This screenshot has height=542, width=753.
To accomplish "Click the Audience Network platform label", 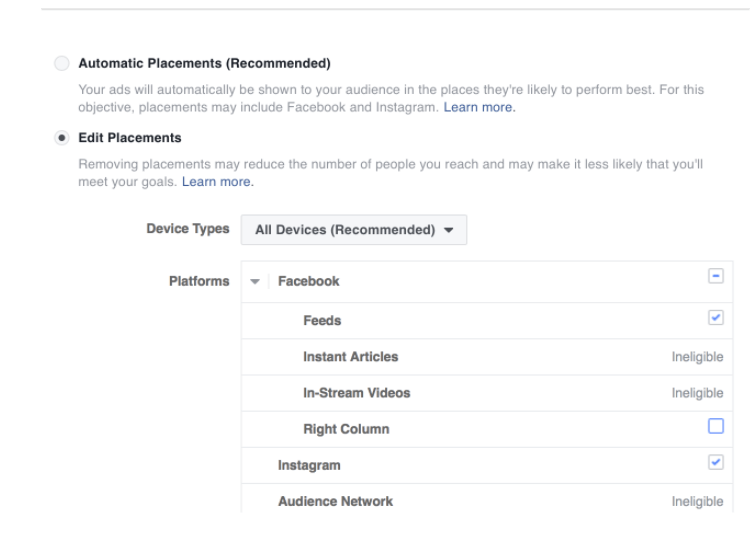I will coord(335,501).
